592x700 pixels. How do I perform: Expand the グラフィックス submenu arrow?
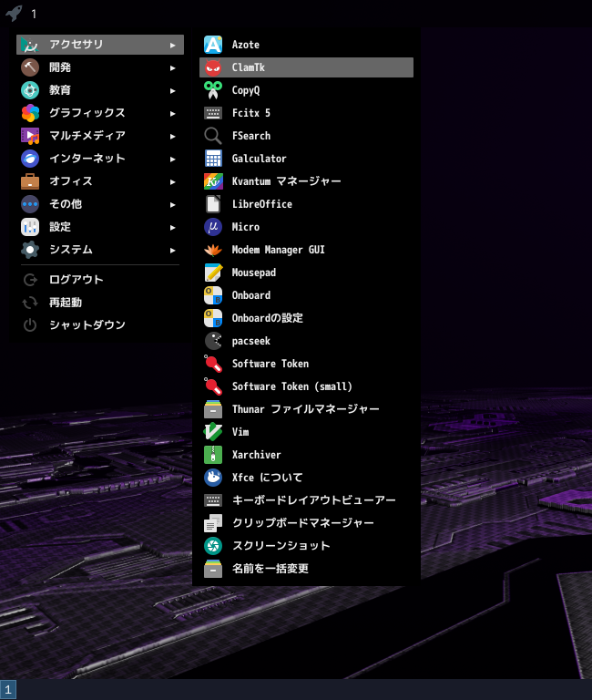point(173,113)
